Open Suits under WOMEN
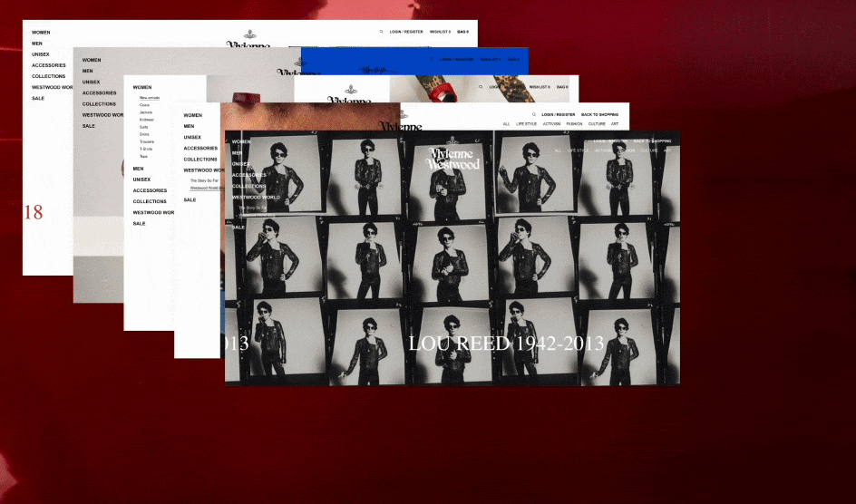 click(143, 127)
